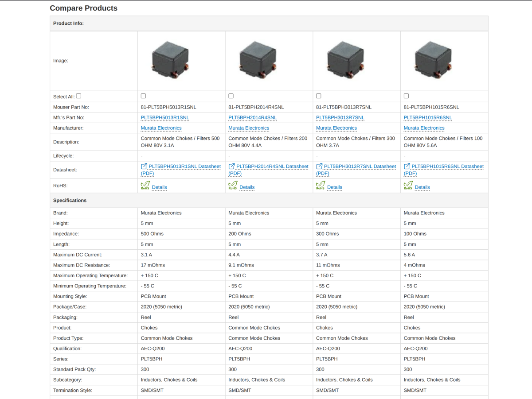Visit Murata Electronics manufacturer link under PLT5BPH3013R7SNL
This screenshot has height=399, width=532.
(336, 128)
